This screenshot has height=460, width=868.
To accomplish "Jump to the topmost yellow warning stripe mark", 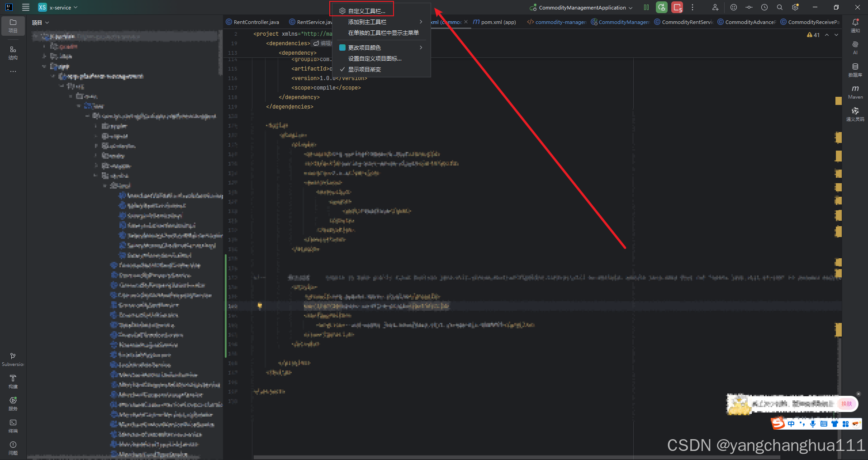I will coord(838,101).
